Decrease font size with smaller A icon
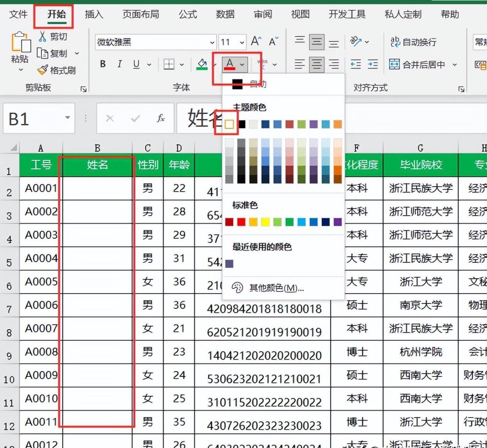This screenshot has height=448, width=487. (x=274, y=41)
